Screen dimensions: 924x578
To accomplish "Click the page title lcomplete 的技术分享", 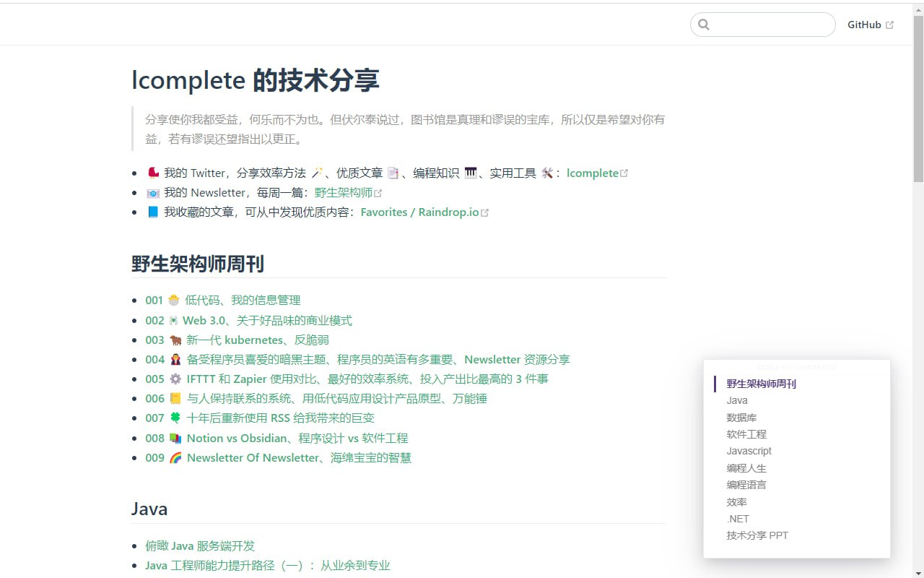I will pyautogui.click(x=256, y=80).
